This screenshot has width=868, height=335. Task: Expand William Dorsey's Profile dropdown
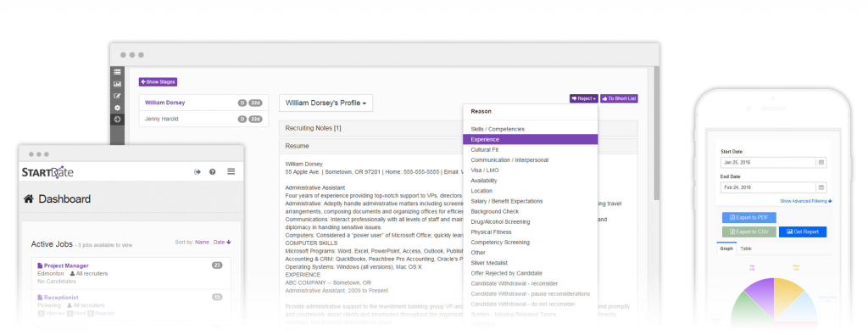coord(326,103)
